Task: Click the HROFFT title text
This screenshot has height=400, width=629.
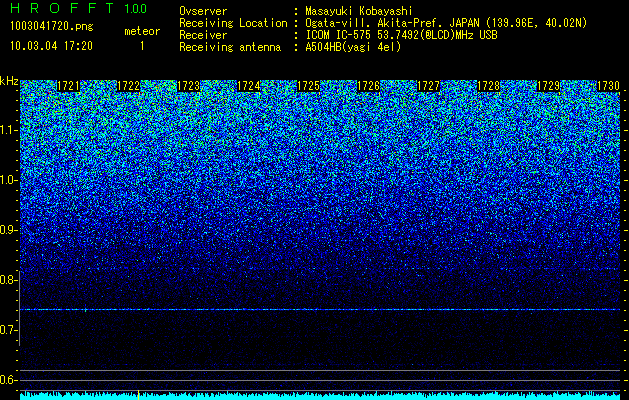Action: (x=61, y=8)
